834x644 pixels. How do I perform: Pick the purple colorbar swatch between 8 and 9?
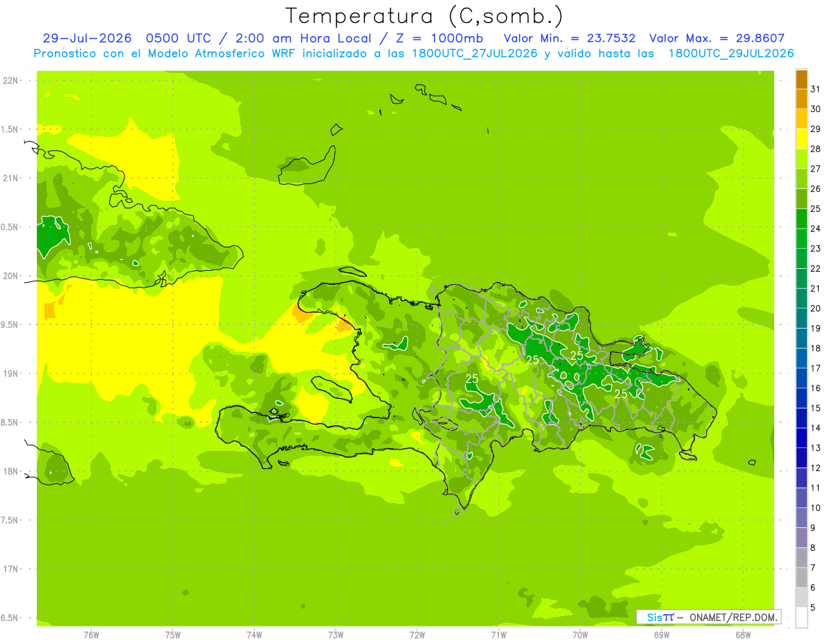click(x=801, y=538)
